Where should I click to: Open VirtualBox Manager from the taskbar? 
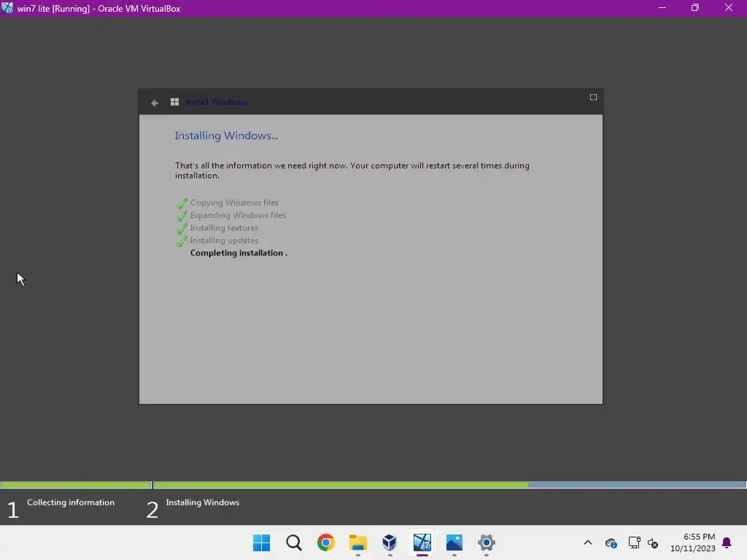pos(390,542)
